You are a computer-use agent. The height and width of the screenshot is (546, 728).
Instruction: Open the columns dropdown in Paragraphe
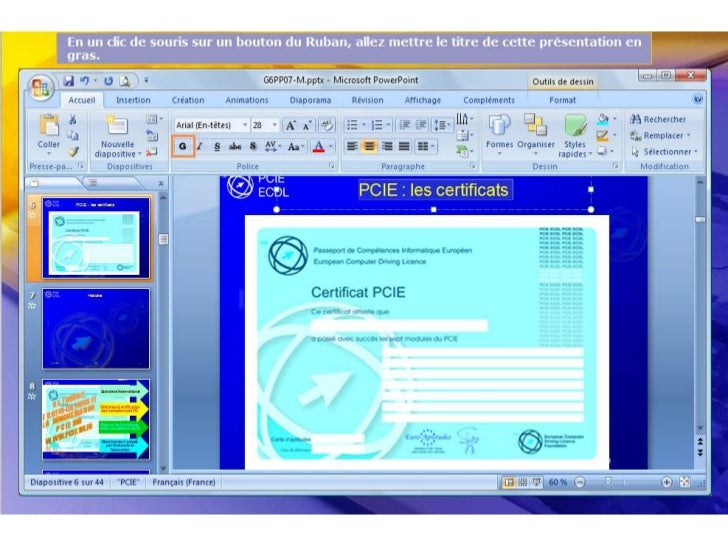click(426, 147)
